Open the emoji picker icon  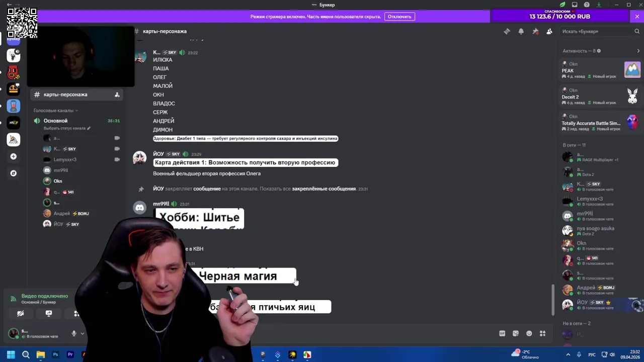529,333
